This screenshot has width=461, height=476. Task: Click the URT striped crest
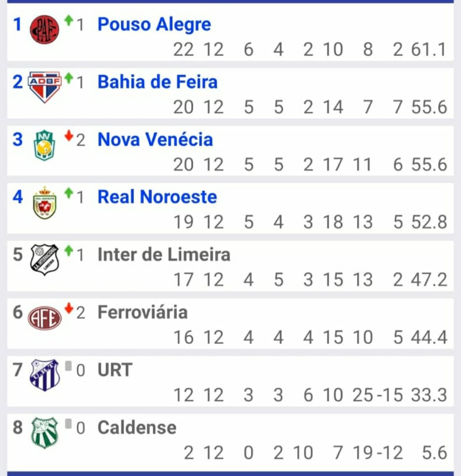pyautogui.click(x=44, y=375)
